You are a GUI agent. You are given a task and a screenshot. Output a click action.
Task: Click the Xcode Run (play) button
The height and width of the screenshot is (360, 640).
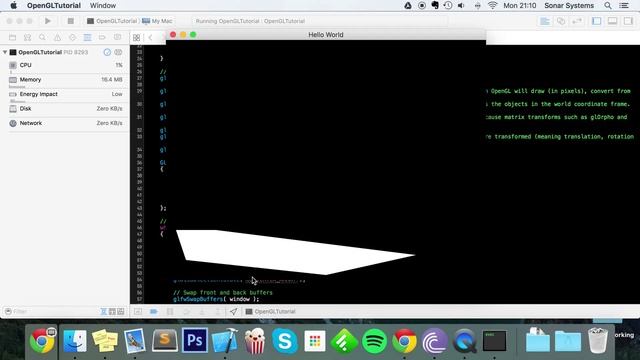(x=48, y=21)
